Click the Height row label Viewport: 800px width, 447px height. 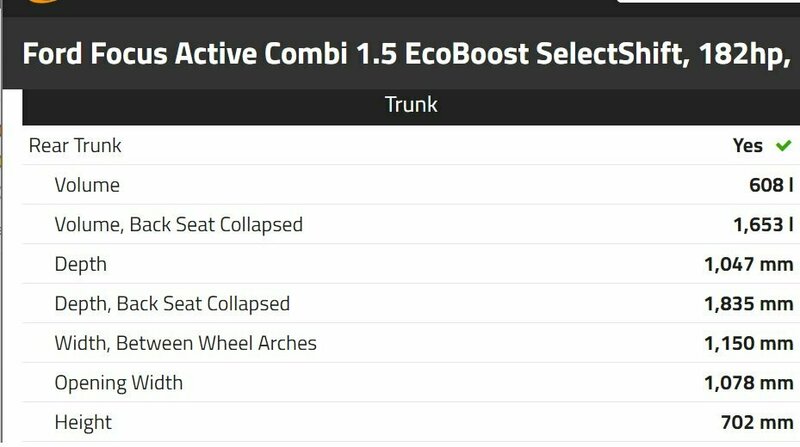click(x=83, y=423)
